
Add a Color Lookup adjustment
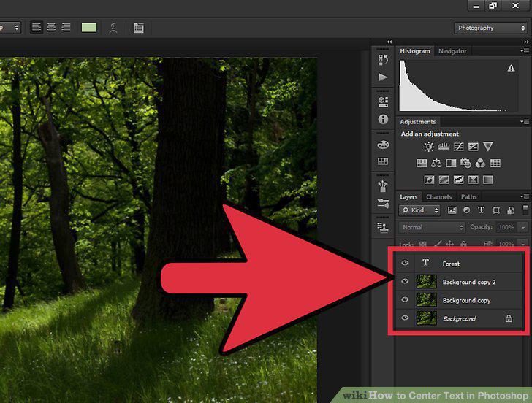495,164
